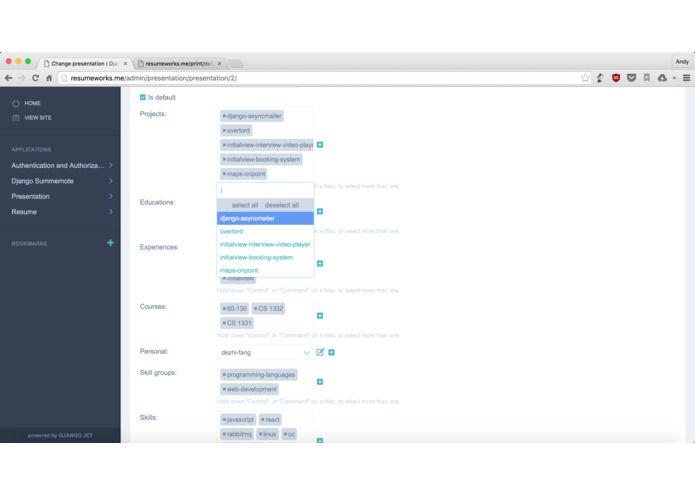The image size is (695, 494).
Task: Remove maps-onpoint tag from Projects
Action: point(224,174)
